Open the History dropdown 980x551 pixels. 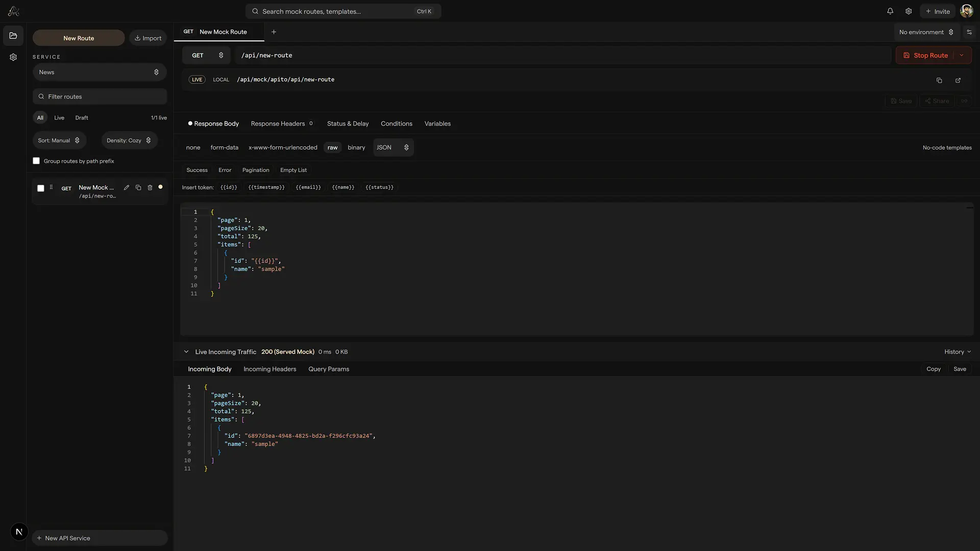tap(958, 352)
